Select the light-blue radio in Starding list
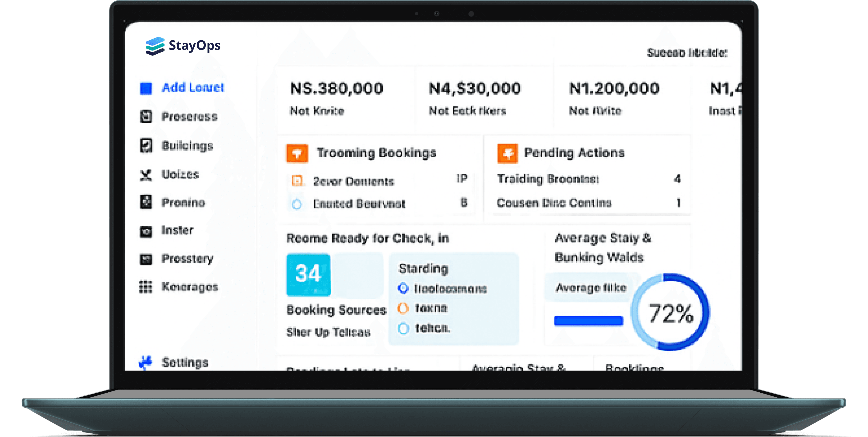The height and width of the screenshot is (437, 868). [403, 328]
